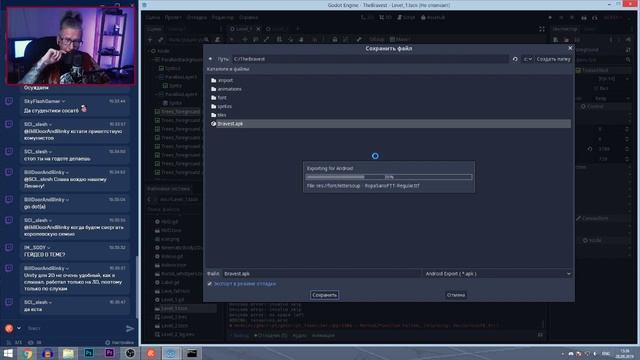
Task: Select the font folder
Action: click(x=219, y=98)
